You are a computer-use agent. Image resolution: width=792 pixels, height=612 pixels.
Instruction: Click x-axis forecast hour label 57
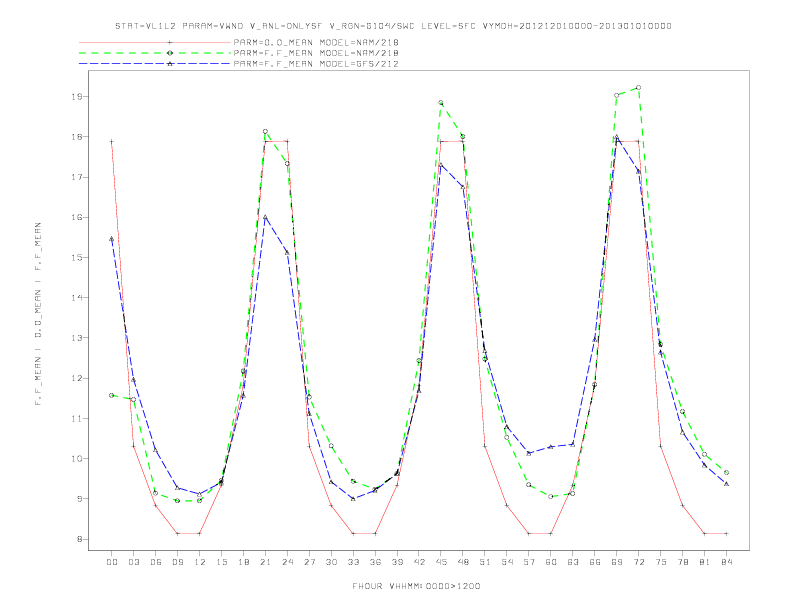click(529, 562)
